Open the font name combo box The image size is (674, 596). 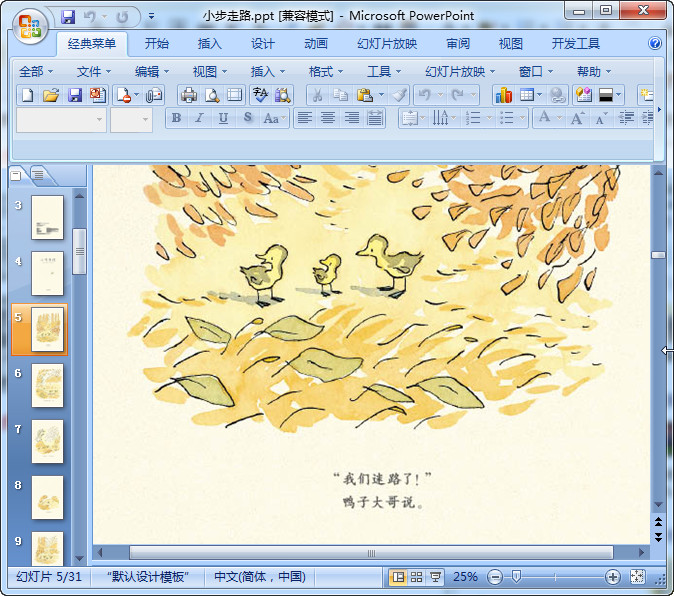(61, 120)
